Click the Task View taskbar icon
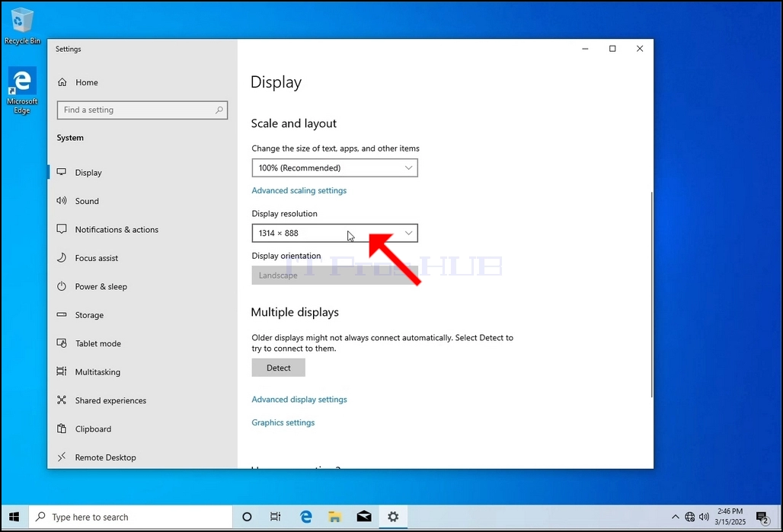This screenshot has width=783, height=532. pyautogui.click(x=275, y=517)
